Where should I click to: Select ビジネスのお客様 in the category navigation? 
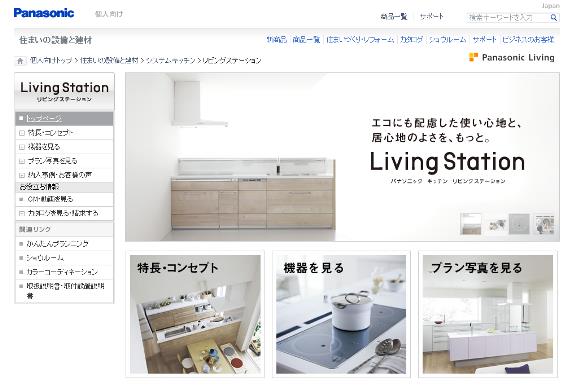coord(528,40)
